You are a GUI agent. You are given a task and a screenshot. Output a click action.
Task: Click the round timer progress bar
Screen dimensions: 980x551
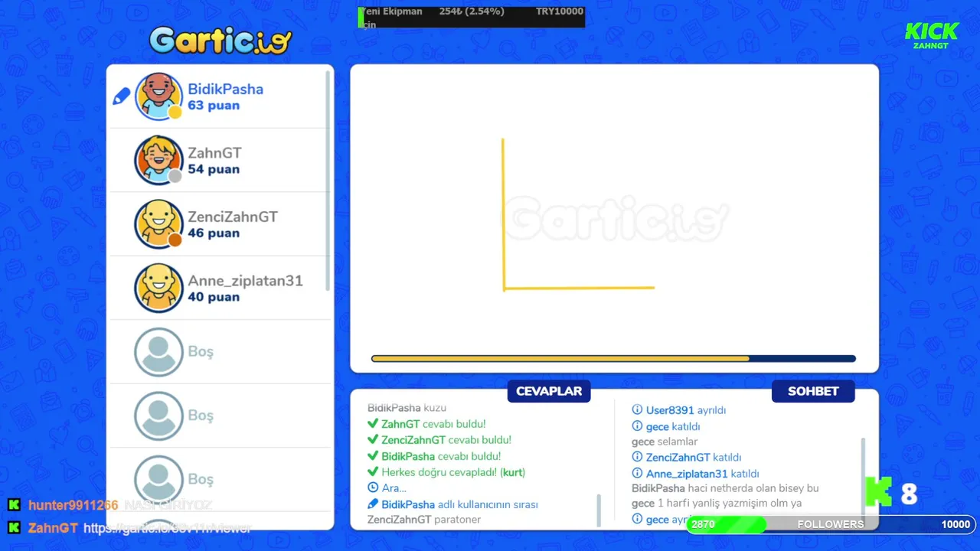tap(613, 358)
